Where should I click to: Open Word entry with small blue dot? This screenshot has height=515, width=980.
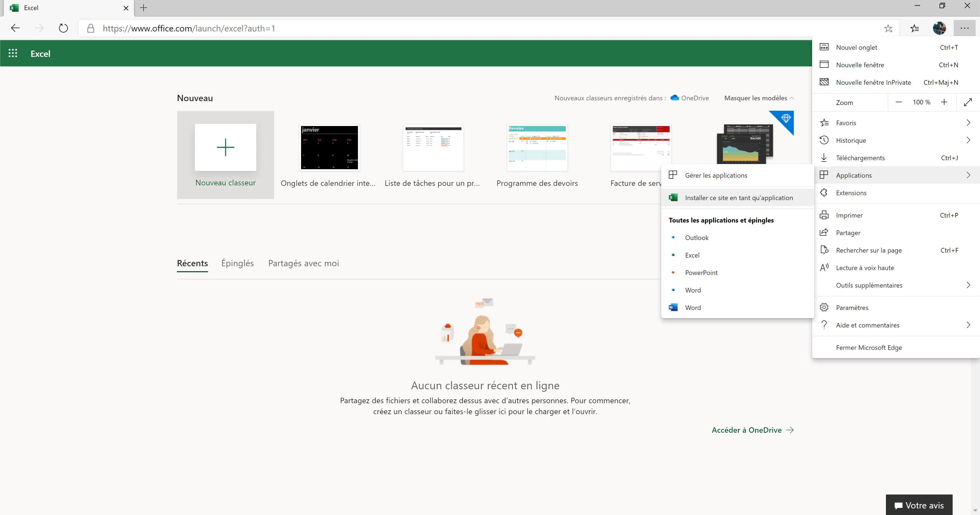click(x=737, y=290)
